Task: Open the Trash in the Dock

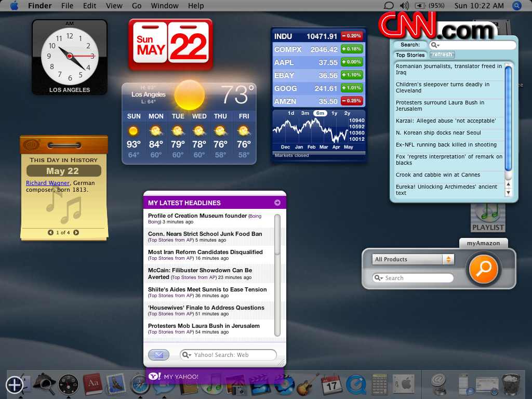Action: [511, 385]
